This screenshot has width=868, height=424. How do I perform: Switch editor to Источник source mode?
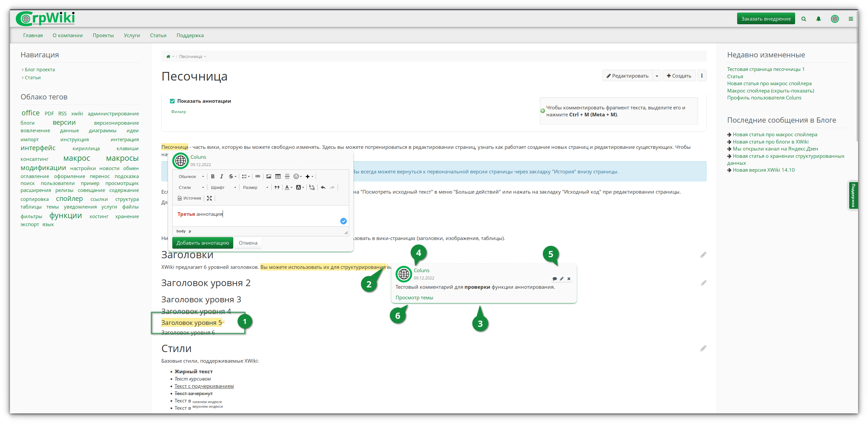click(190, 198)
